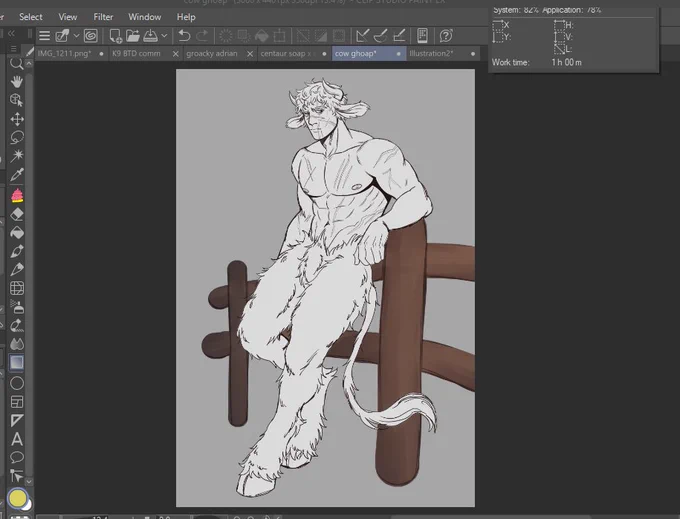Open Clip Studio launcher icon
Screen dimensions: 680x519
pyautogui.click(x=91, y=36)
